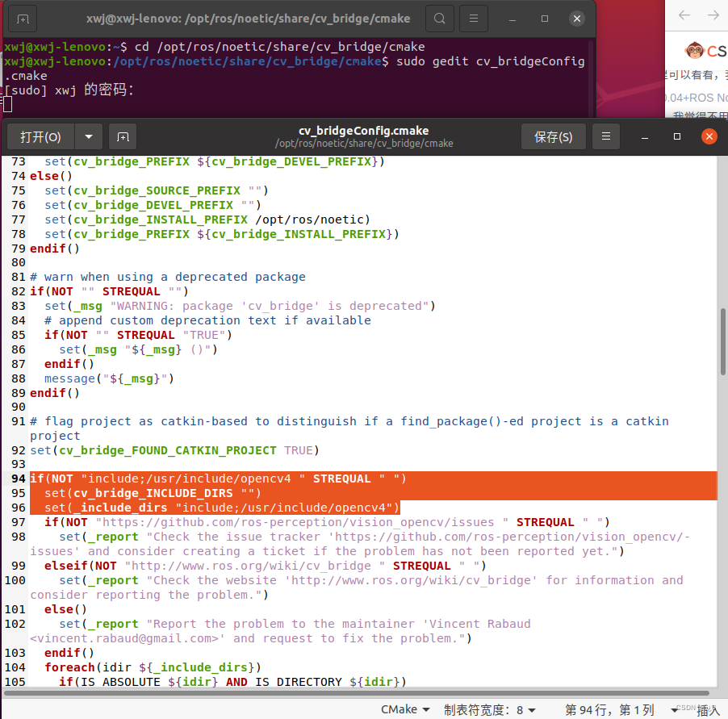Screen dimensions: 728x719
Task: Open the terminal hamburger menu
Action: [x=474, y=19]
